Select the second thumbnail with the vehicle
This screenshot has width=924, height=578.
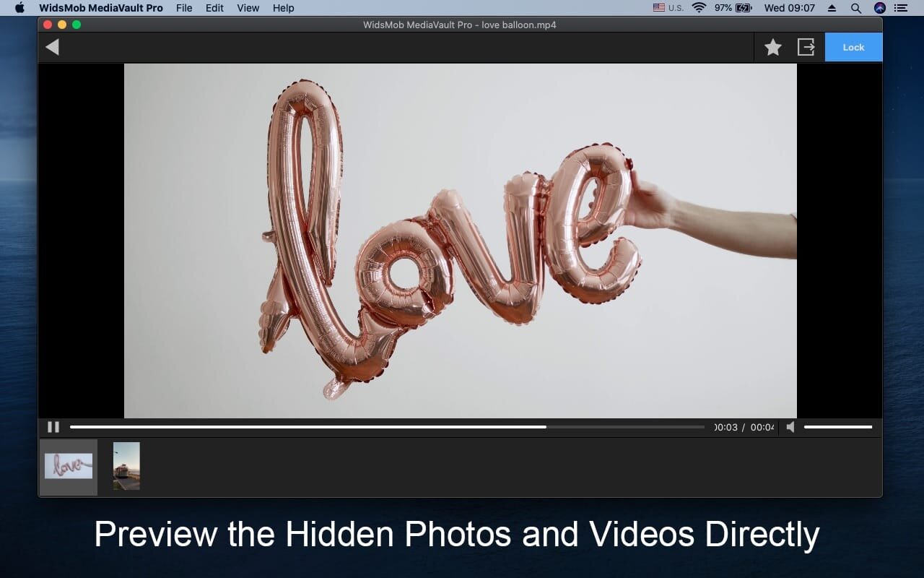[x=126, y=466]
